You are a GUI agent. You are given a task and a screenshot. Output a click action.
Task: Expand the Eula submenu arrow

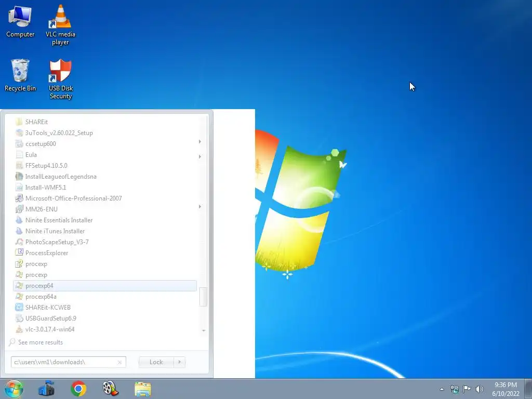pos(200,156)
